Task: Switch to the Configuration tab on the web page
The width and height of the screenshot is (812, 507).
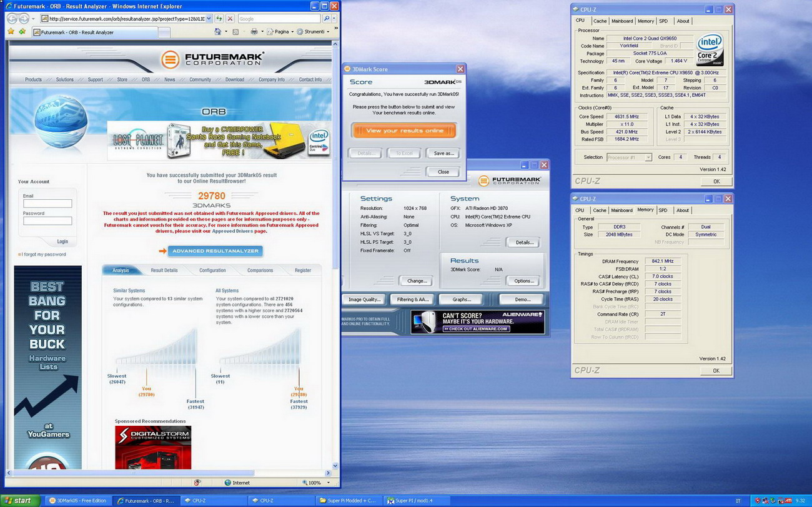Action: click(x=212, y=270)
